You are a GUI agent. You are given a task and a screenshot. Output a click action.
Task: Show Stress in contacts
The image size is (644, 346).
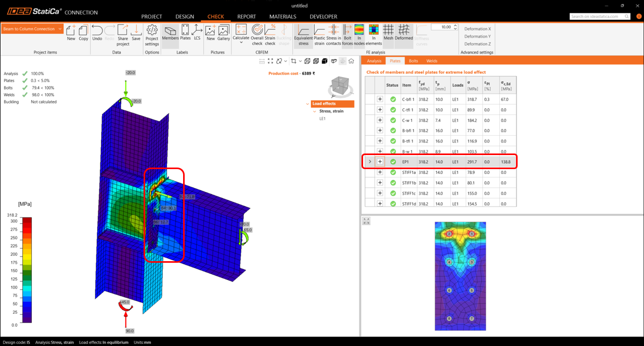tap(333, 35)
